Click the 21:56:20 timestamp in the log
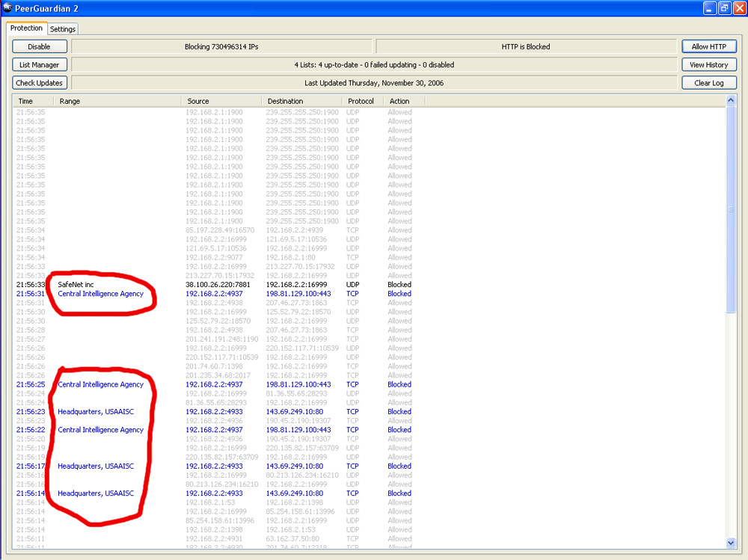 pyautogui.click(x=31, y=439)
